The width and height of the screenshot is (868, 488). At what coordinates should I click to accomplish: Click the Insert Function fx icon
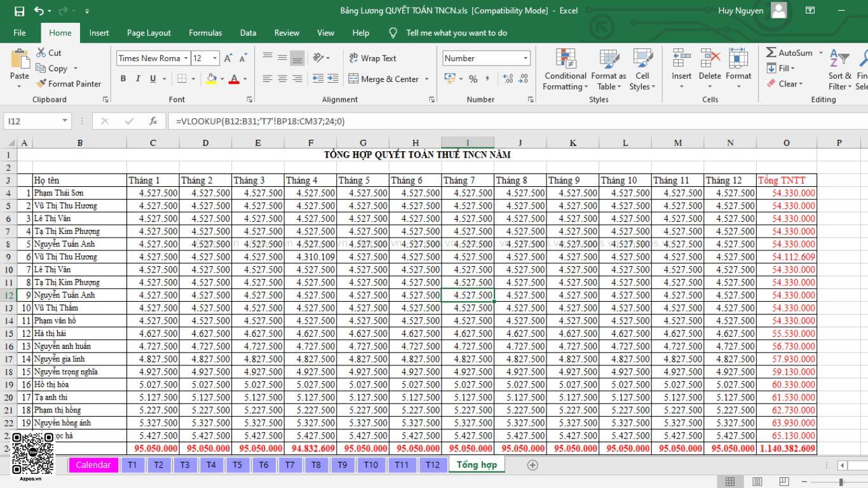tap(153, 121)
